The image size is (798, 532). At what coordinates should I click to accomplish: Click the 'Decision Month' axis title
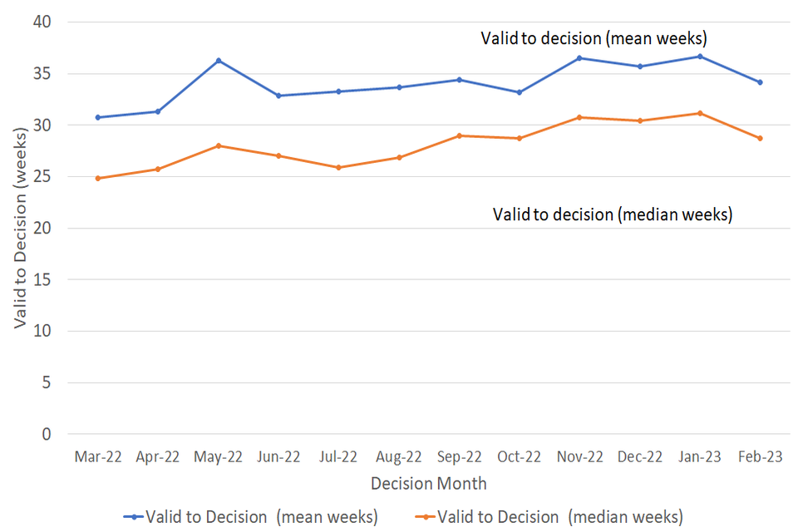(x=429, y=483)
